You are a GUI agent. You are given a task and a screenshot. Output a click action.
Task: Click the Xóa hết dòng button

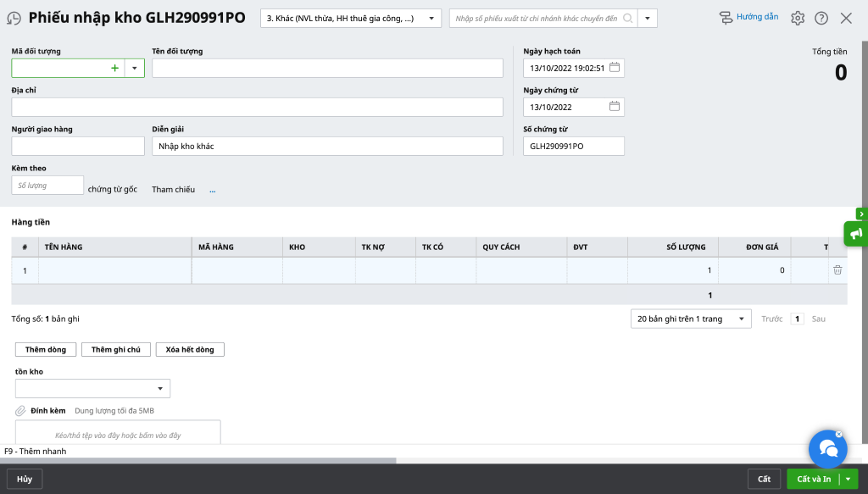tap(190, 350)
